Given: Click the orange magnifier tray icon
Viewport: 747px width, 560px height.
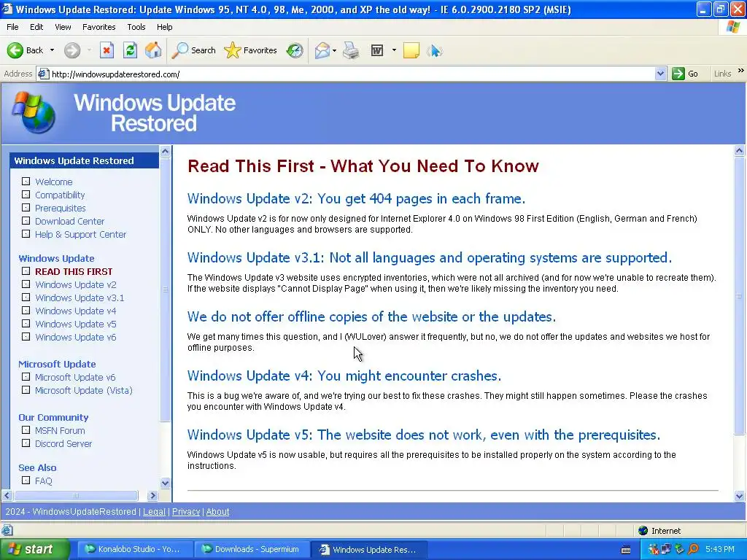Looking at the screenshot, I should pyautogui.click(x=693, y=550).
